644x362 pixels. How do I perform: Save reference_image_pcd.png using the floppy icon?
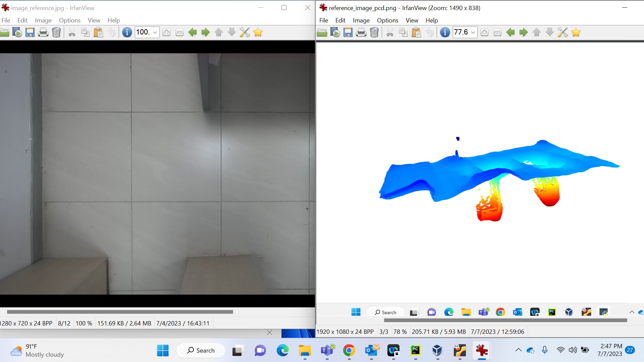click(x=347, y=32)
